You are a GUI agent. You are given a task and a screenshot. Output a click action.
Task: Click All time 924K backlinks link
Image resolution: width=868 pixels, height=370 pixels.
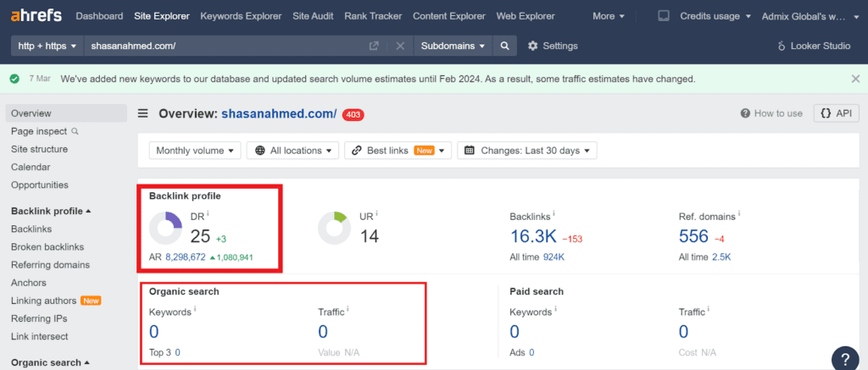pos(554,257)
